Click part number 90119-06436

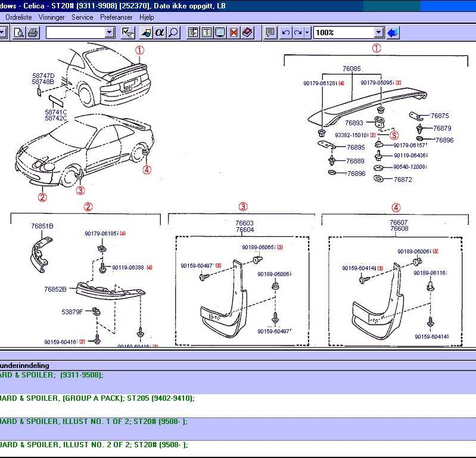click(x=410, y=156)
